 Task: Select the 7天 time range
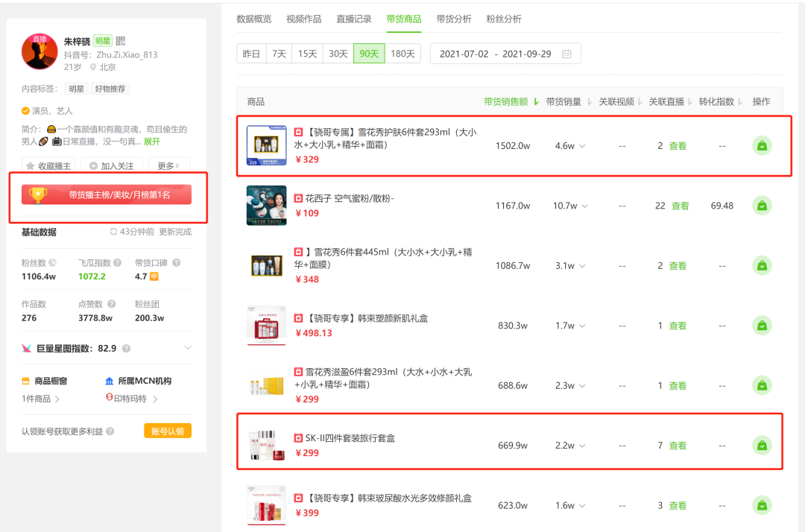pos(280,54)
